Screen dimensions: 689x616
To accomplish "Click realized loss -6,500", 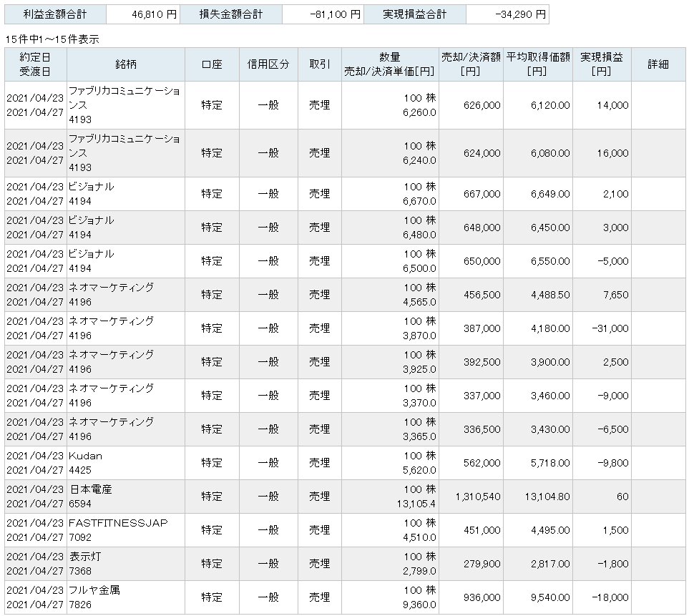I will click(613, 429).
